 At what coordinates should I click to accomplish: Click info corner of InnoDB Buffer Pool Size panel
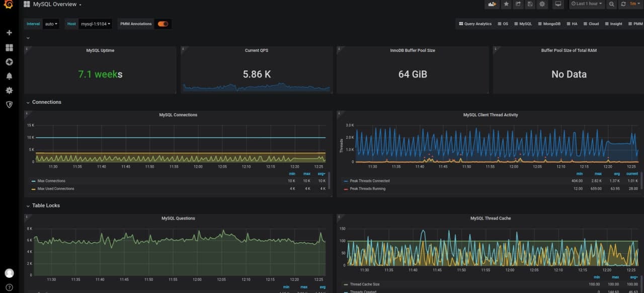click(x=339, y=49)
